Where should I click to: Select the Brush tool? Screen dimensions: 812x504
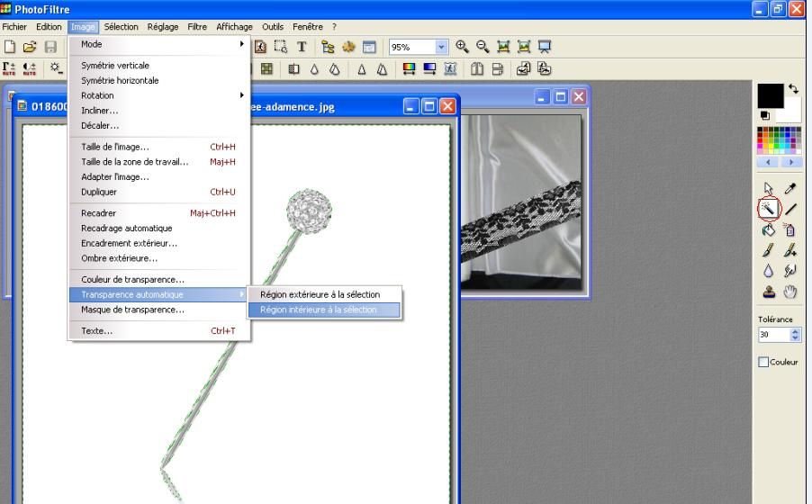[768, 250]
